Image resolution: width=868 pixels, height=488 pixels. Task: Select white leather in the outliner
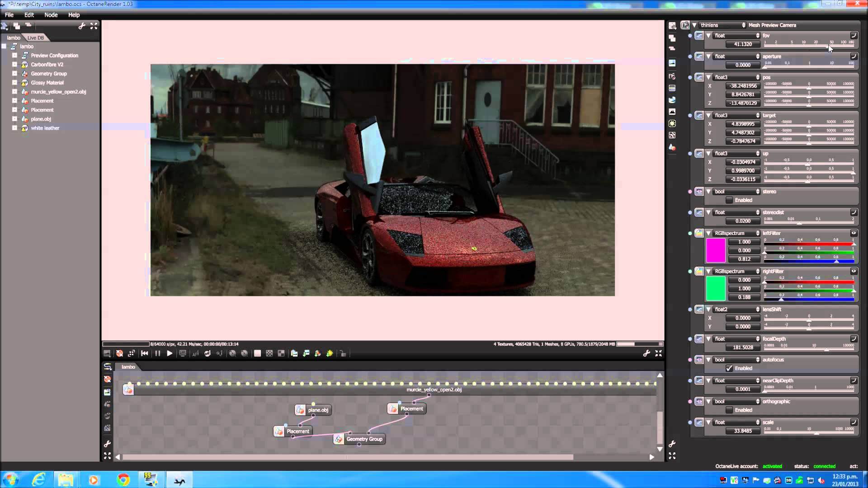point(45,128)
